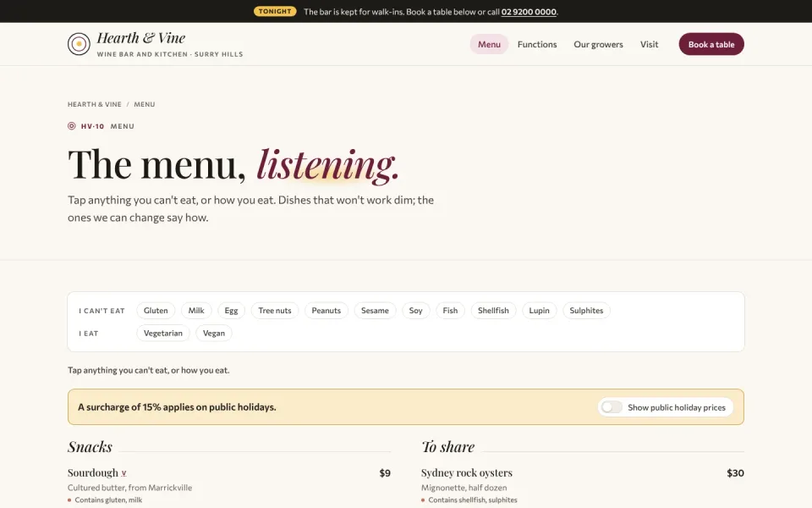
Task: Click the HV-10 target icon above the heading
Action: tap(71, 126)
